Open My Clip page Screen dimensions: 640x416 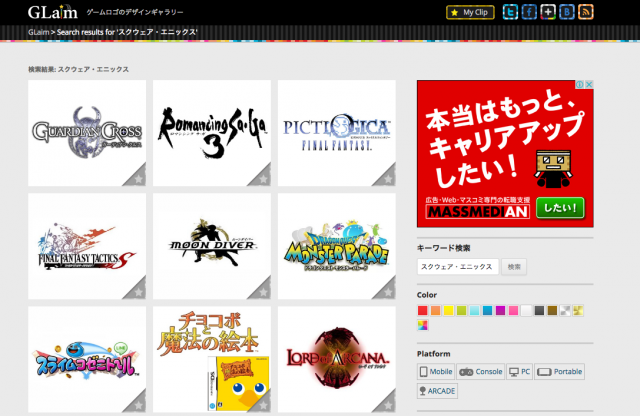click(470, 12)
